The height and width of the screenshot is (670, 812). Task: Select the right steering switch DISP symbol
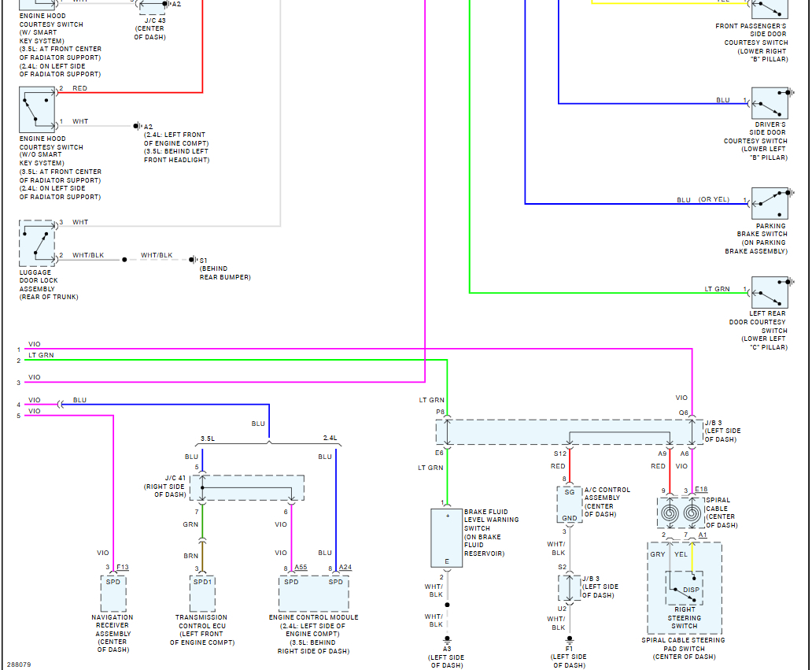(684, 587)
